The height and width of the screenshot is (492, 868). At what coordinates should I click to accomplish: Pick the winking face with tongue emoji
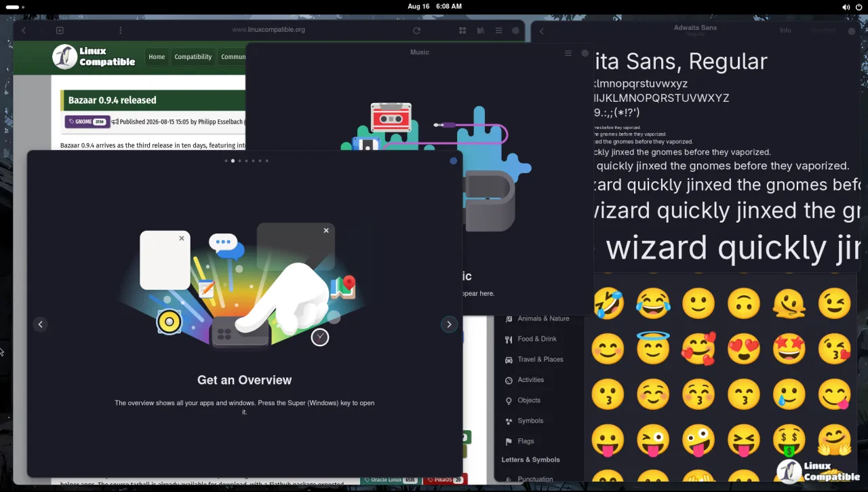(653, 439)
